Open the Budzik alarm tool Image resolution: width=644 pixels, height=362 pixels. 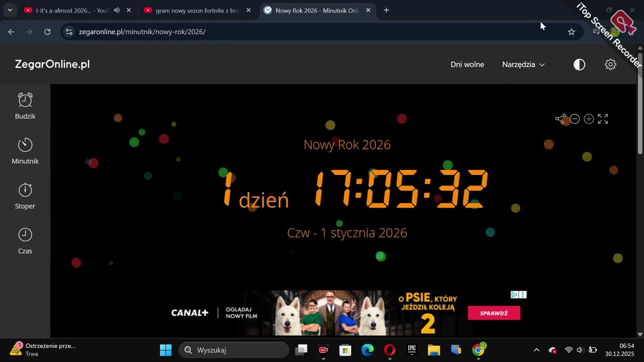25,106
